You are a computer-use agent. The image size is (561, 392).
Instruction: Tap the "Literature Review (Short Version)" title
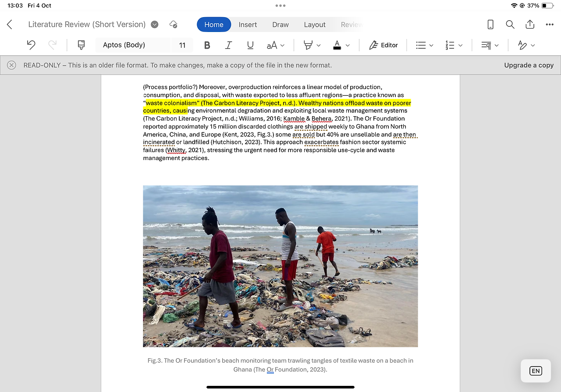pos(87,25)
